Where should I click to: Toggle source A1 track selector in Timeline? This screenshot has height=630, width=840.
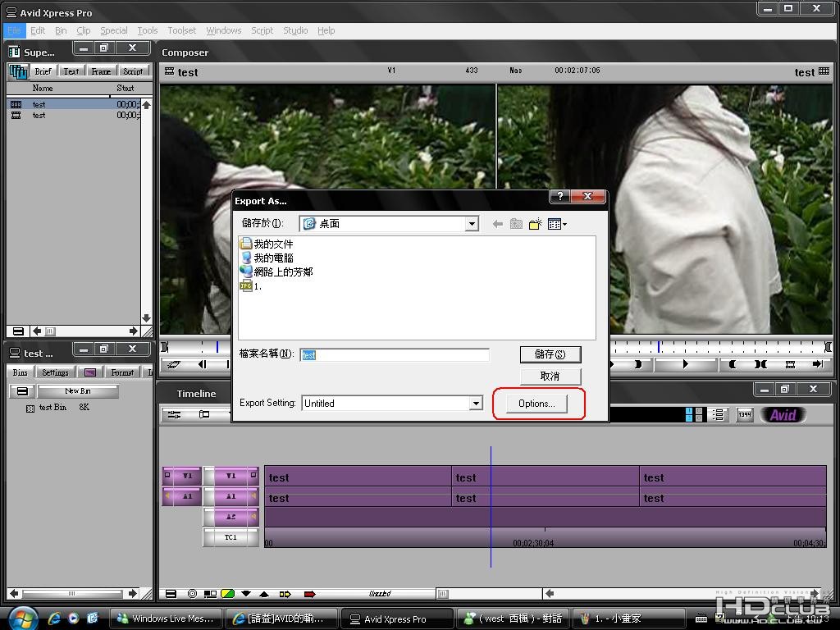tap(186, 496)
